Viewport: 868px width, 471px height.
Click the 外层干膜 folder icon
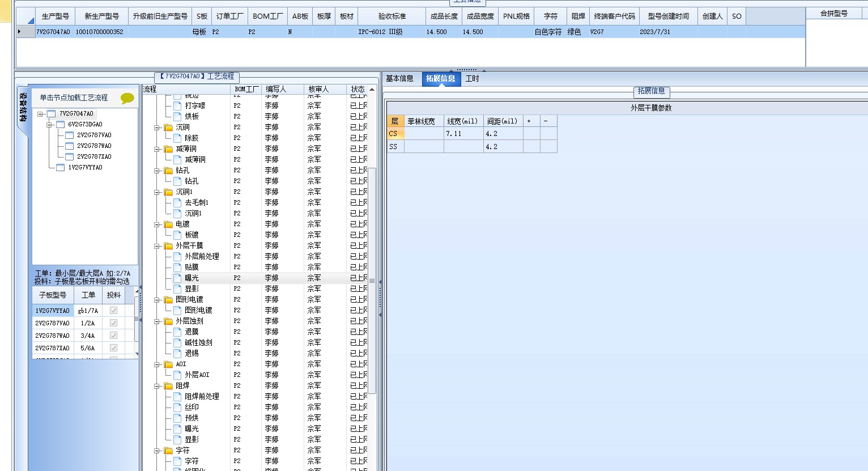pyautogui.click(x=168, y=246)
